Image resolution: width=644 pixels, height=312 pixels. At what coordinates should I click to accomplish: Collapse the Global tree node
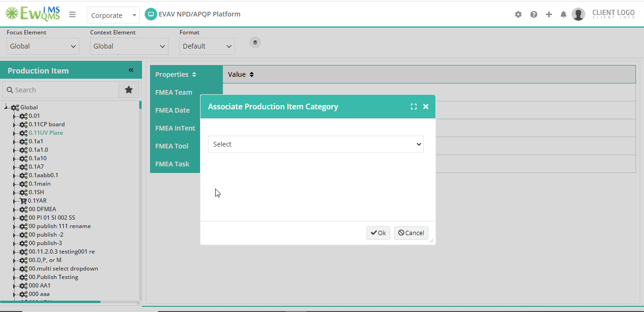[6, 107]
